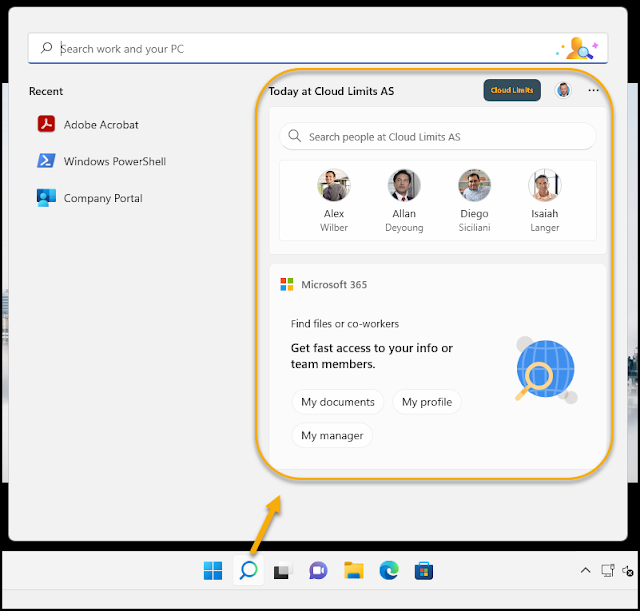
Task: Click the Microsoft 365 logo icon
Action: point(287,284)
